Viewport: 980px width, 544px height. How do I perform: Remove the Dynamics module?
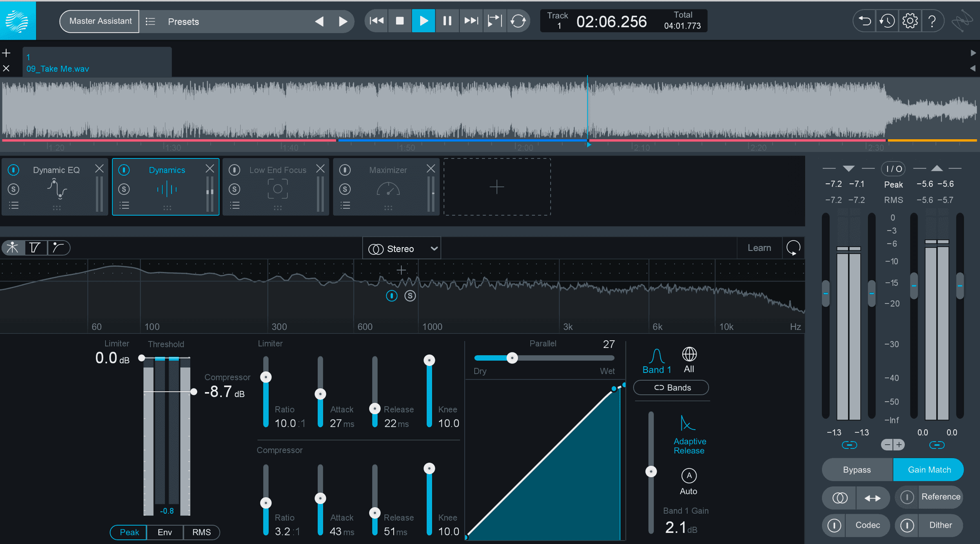click(210, 169)
